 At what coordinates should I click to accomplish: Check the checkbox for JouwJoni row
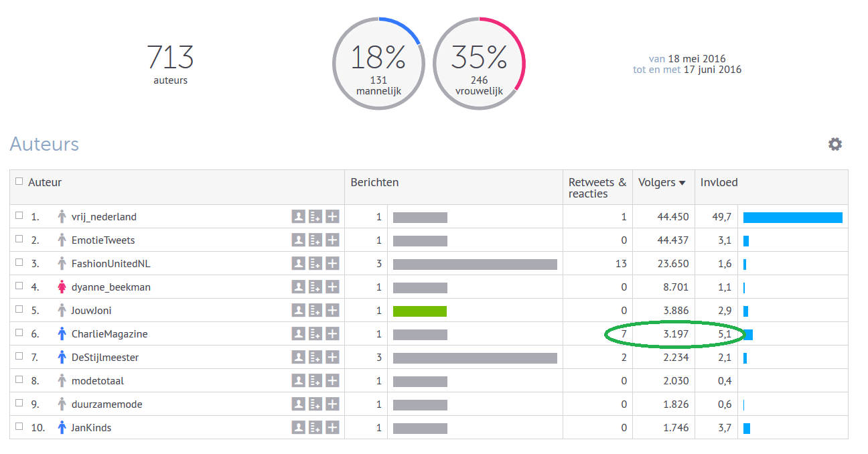pyautogui.click(x=19, y=310)
